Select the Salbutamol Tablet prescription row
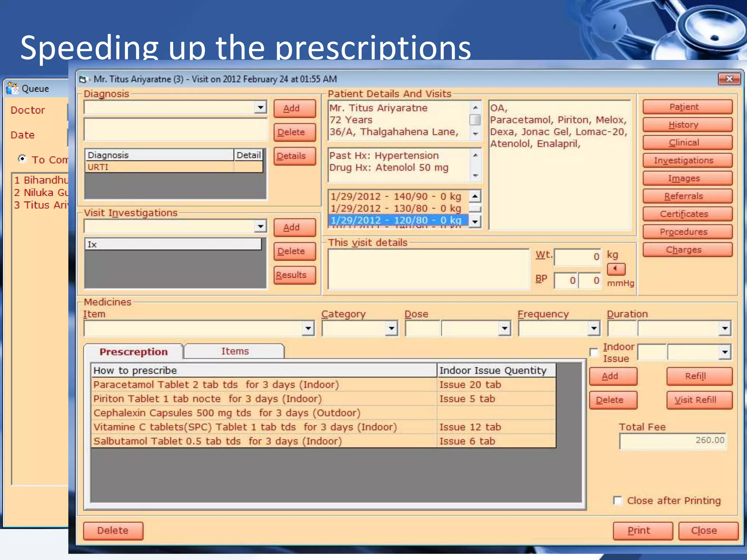Screen dimensions: 747x560 point(323,441)
